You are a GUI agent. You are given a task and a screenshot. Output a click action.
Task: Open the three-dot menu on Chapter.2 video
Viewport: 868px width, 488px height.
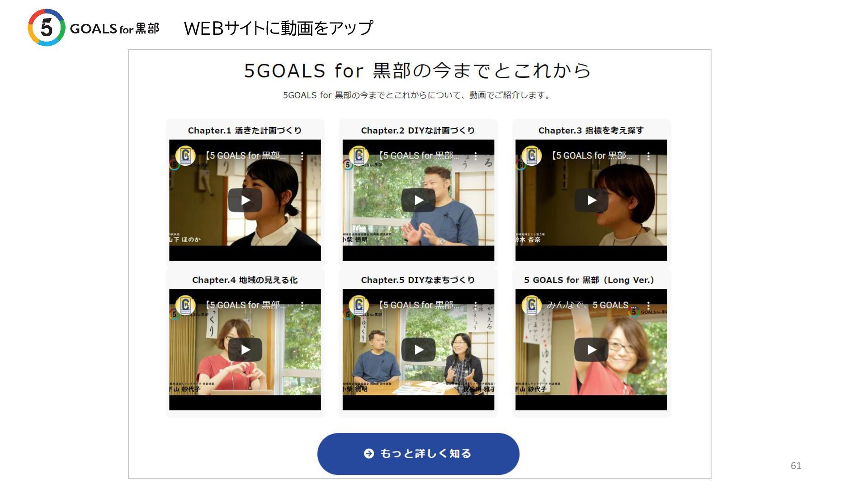click(475, 156)
